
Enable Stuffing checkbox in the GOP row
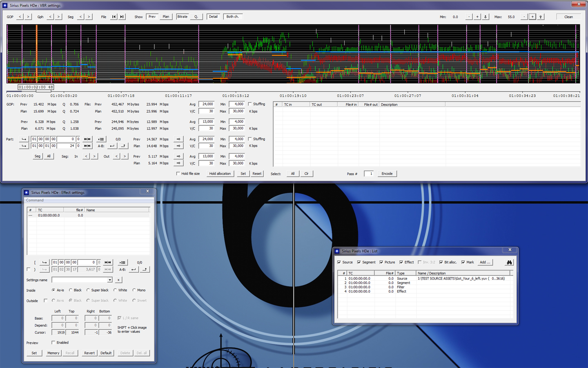tap(250, 104)
